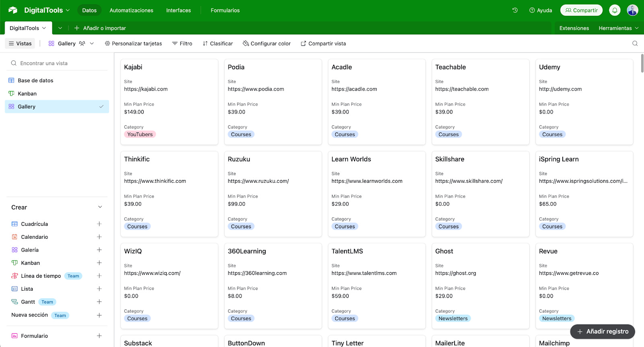Image resolution: width=644 pixels, height=347 pixels.
Task: Click Ayuda help button
Action: tap(541, 10)
